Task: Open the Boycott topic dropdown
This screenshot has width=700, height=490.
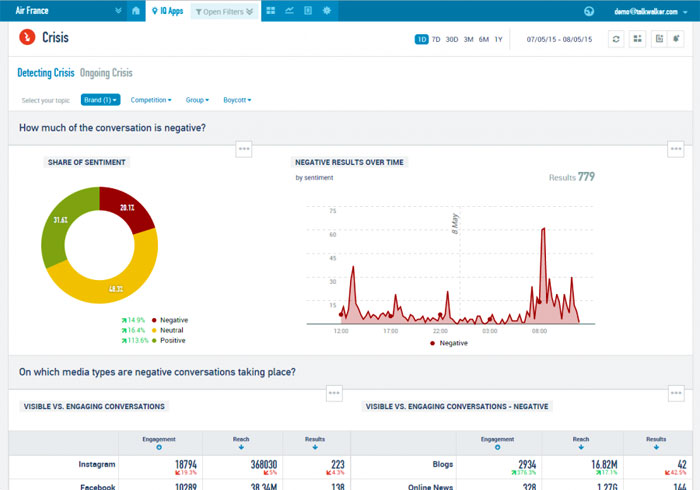Action: pos(237,100)
